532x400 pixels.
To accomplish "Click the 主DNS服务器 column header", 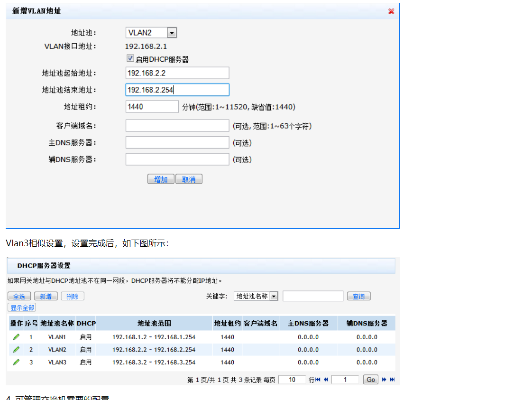I will [x=308, y=323].
